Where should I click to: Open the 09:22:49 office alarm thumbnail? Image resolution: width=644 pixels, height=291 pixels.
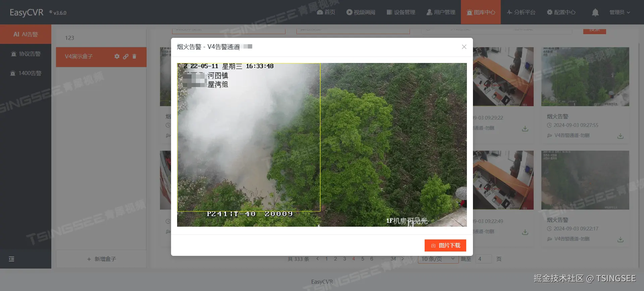click(x=503, y=180)
